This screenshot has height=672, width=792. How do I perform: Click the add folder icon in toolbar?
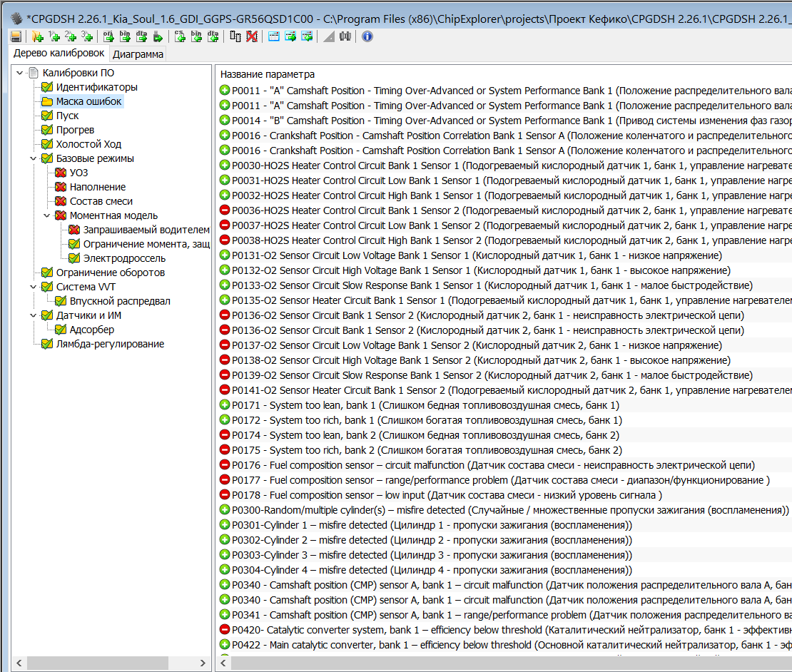point(38,36)
